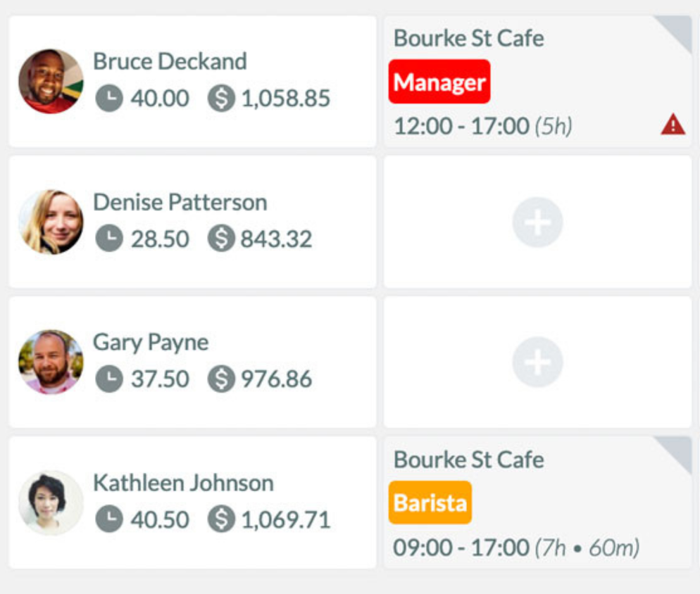Open the 12:00 - 17:00 shift time
This screenshot has width=700, height=594.
[x=461, y=127]
